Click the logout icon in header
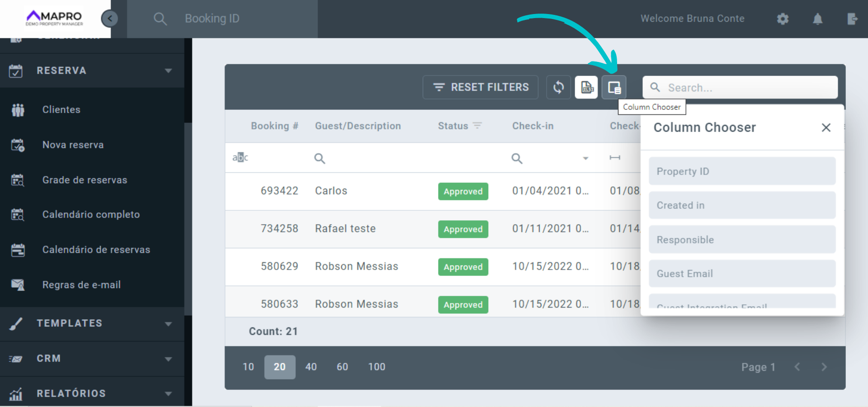The height and width of the screenshot is (407, 868). click(x=852, y=19)
